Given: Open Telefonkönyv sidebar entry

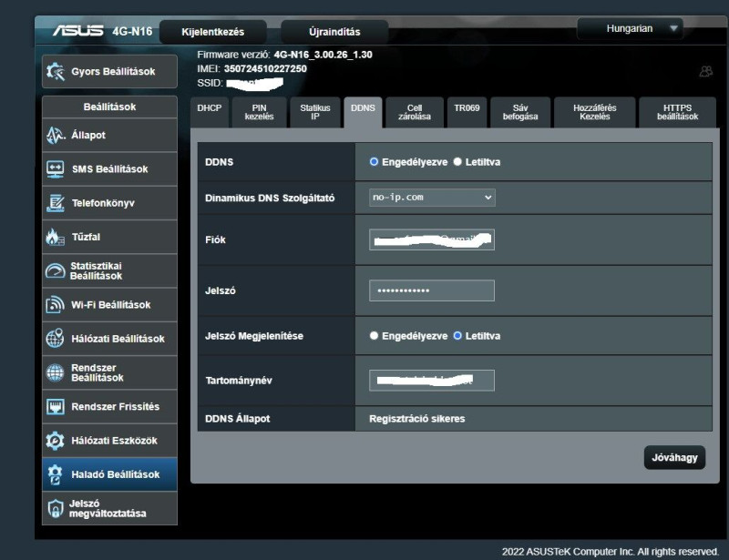Looking at the screenshot, I should pos(109,203).
